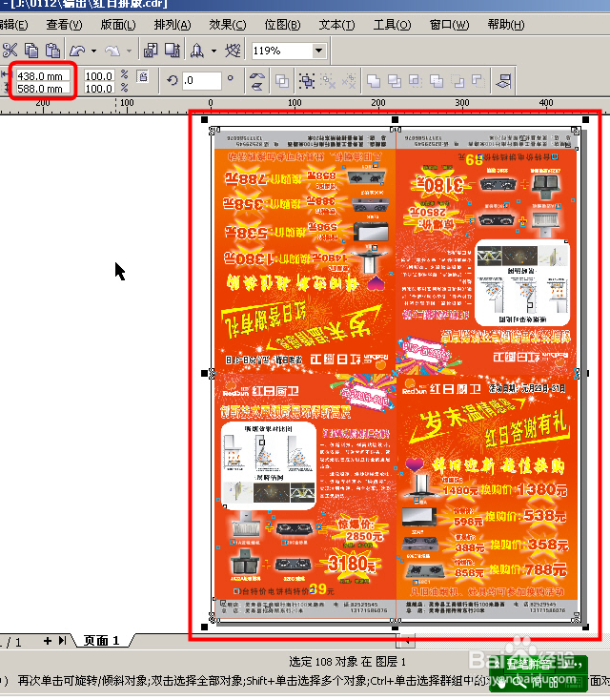Click the Weld shaping icon

click(x=374, y=81)
